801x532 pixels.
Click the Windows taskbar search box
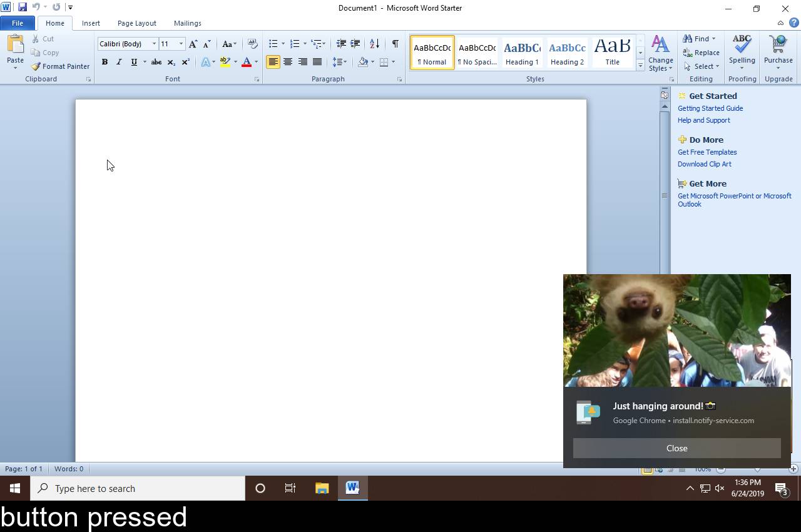pyautogui.click(x=138, y=488)
